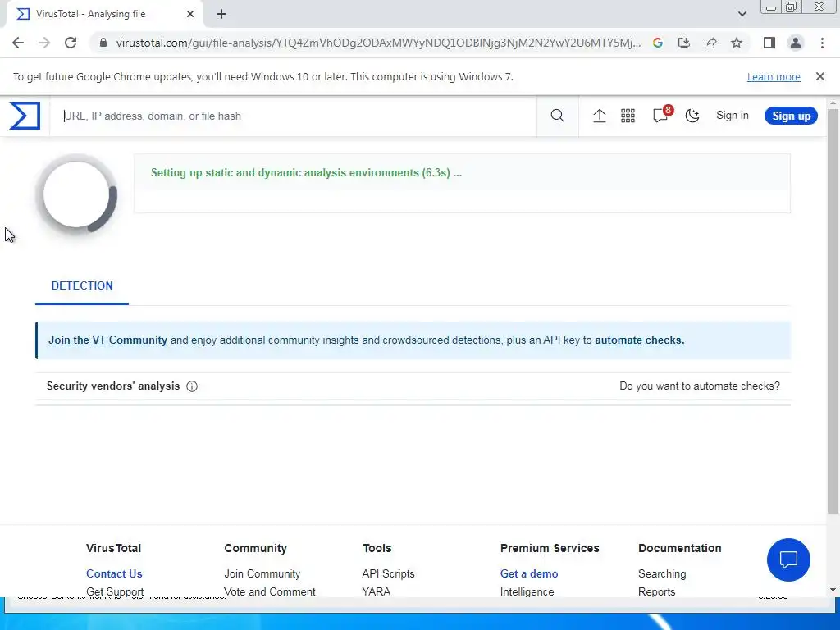Click the automate checks link
Image resolution: width=840 pixels, height=630 pixels.
click(639, 340)
